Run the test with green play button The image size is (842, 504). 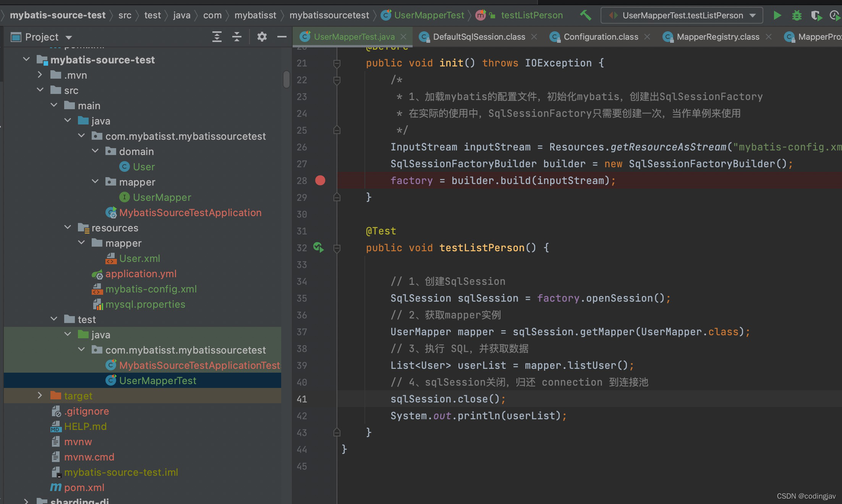tap(777, 15)
